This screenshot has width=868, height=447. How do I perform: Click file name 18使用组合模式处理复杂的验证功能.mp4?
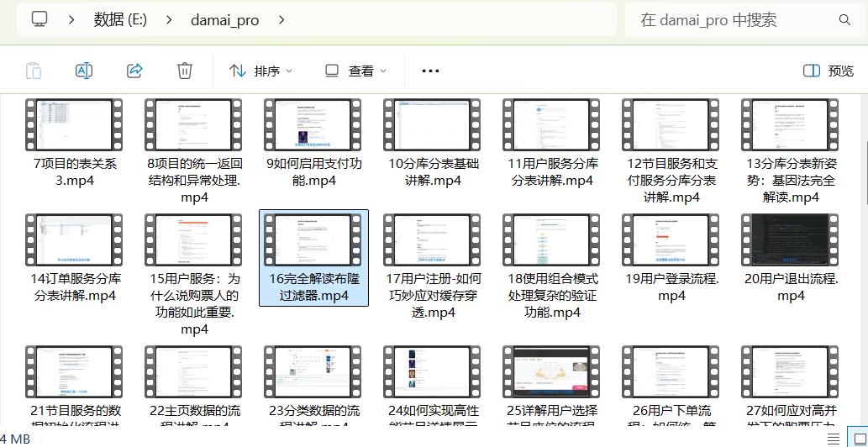tap(552, 296)
